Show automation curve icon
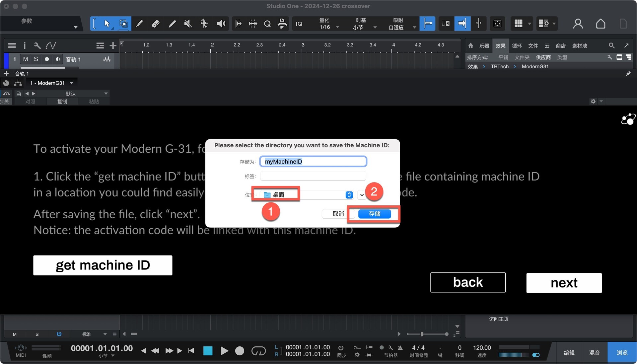 click(x=51, y=45)
